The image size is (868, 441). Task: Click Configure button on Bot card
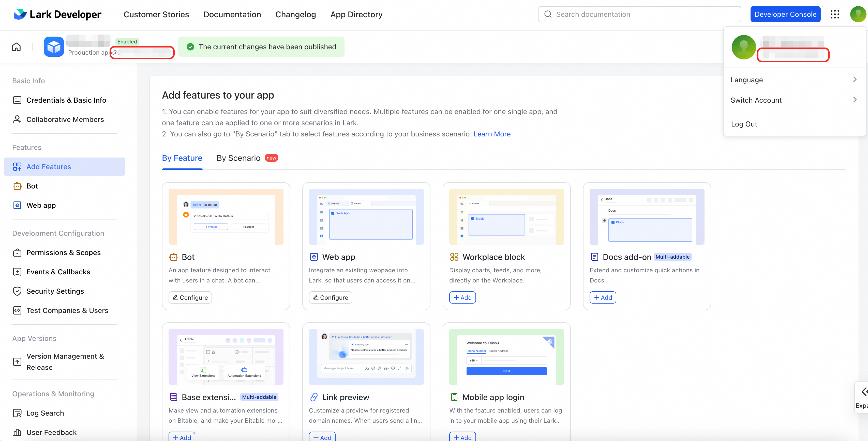[x=190, y=297]
